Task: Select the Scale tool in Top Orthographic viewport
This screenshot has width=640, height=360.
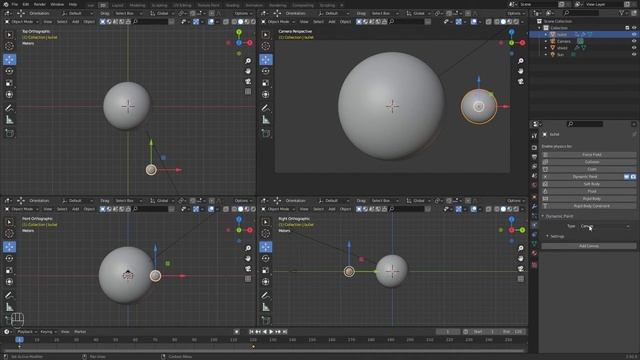Action: (x=9, y=83)
